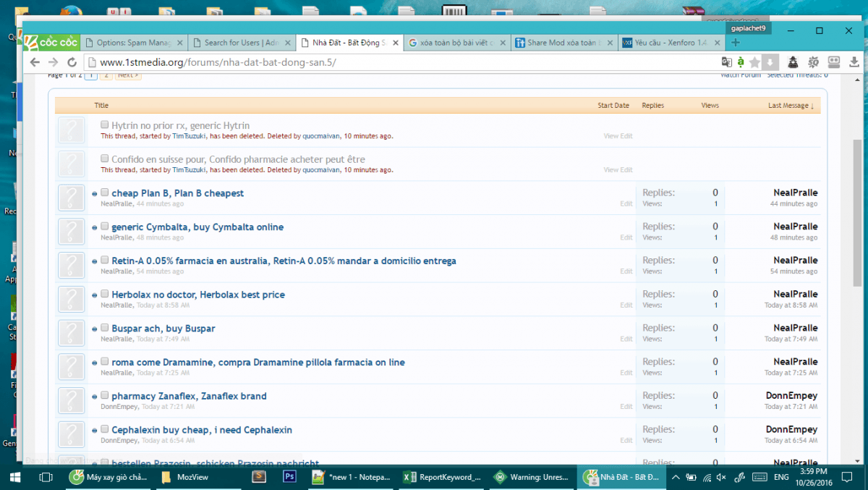The image size is (868, 490).
Task: Click the avatar for 'Buspar ach' thread
Action: pos(71,334)
